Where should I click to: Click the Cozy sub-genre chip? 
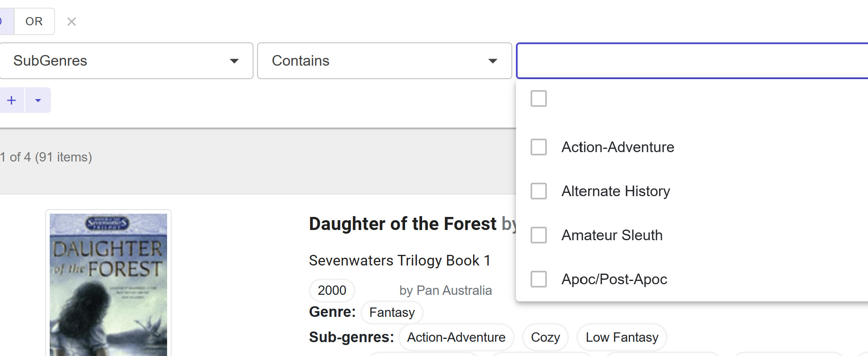click(x=545, y=337)
